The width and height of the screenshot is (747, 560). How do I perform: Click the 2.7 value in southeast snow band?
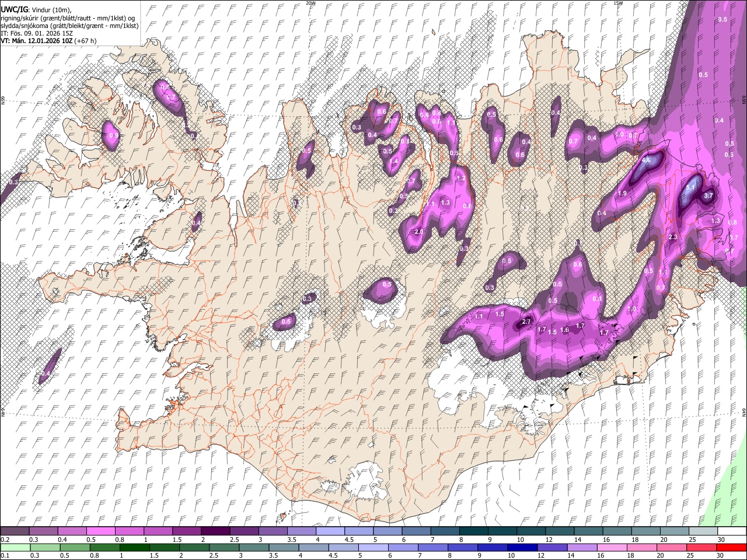pos(526,322)
